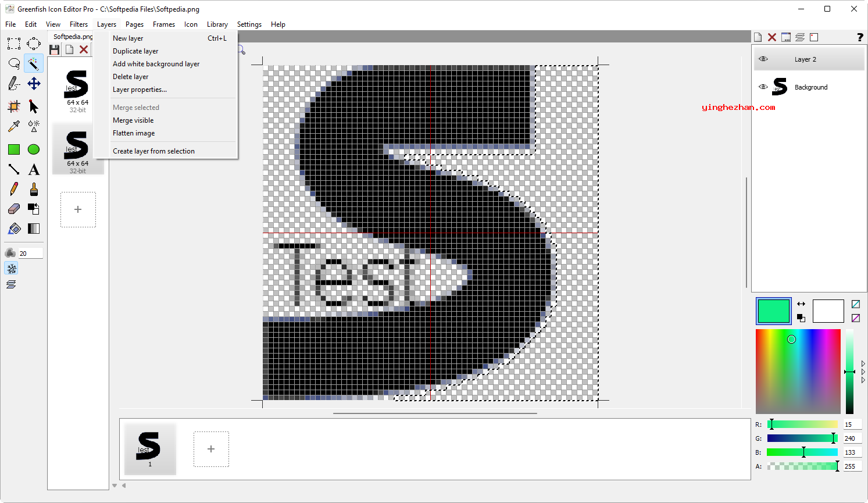Open the Settings menu
The height and width of the screenshot is (503, 868).
[249, 24]
